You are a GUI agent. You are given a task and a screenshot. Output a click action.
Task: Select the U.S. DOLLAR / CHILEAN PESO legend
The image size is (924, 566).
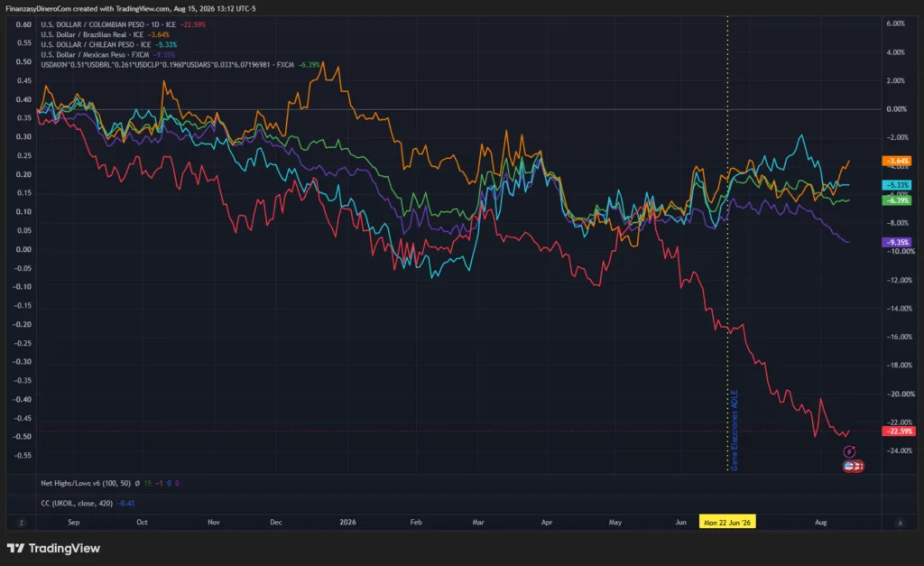point(96,45)
